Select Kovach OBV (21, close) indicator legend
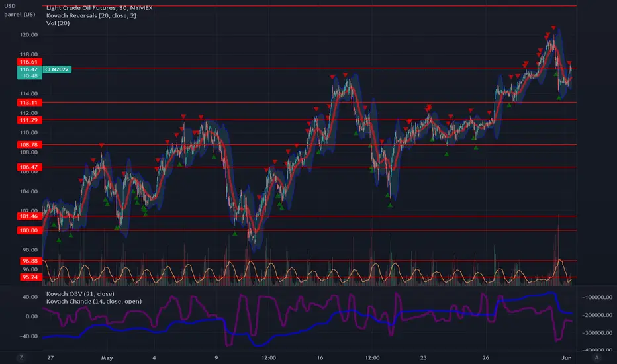 tap(80, 294)
